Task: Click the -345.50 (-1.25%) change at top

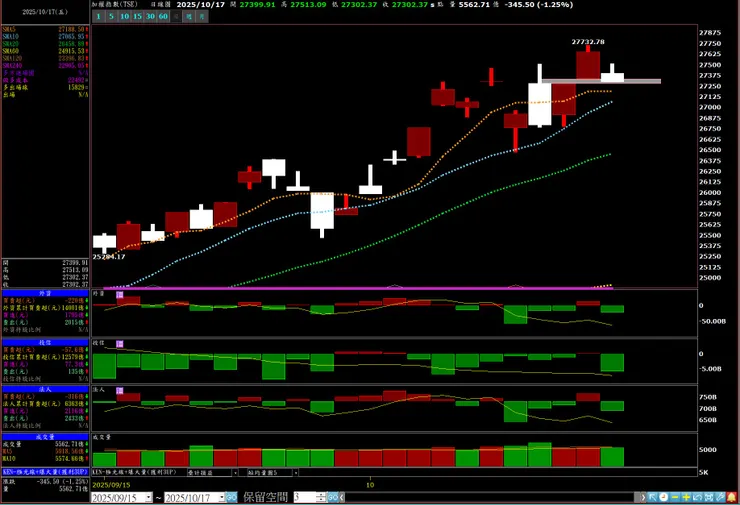Action: click(538, 5)
